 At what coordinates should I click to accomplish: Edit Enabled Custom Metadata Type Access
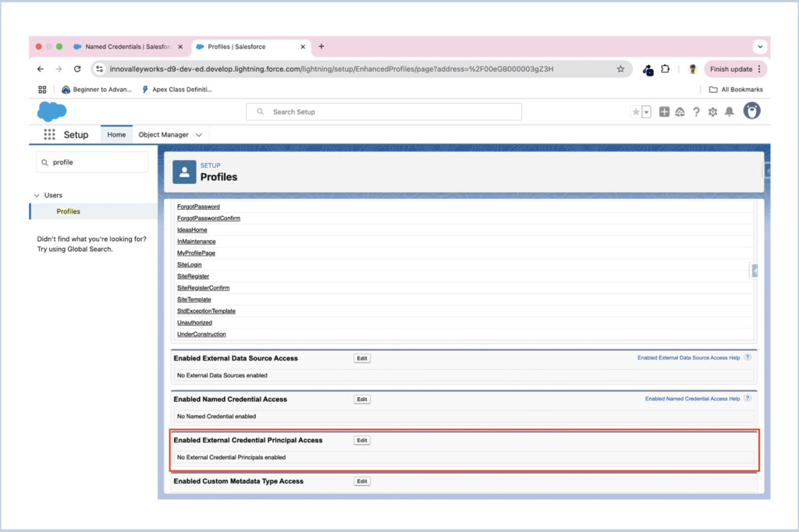tap(362, 481)
